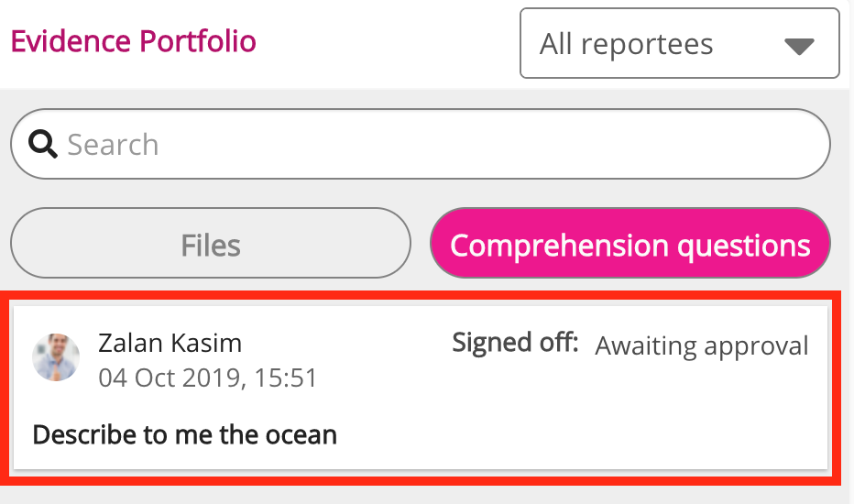Click the Awaiting approval status
The image size is (854, 504).
pos(702,345)
